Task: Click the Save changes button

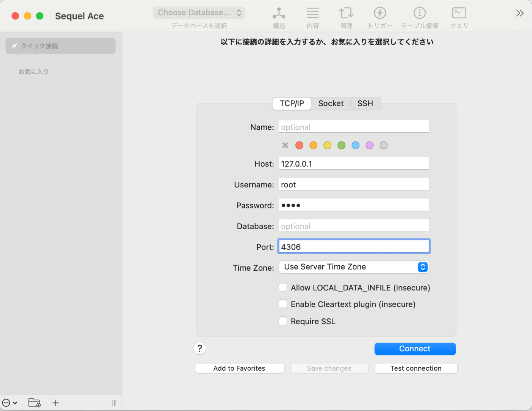Action: tap(329, 368)
